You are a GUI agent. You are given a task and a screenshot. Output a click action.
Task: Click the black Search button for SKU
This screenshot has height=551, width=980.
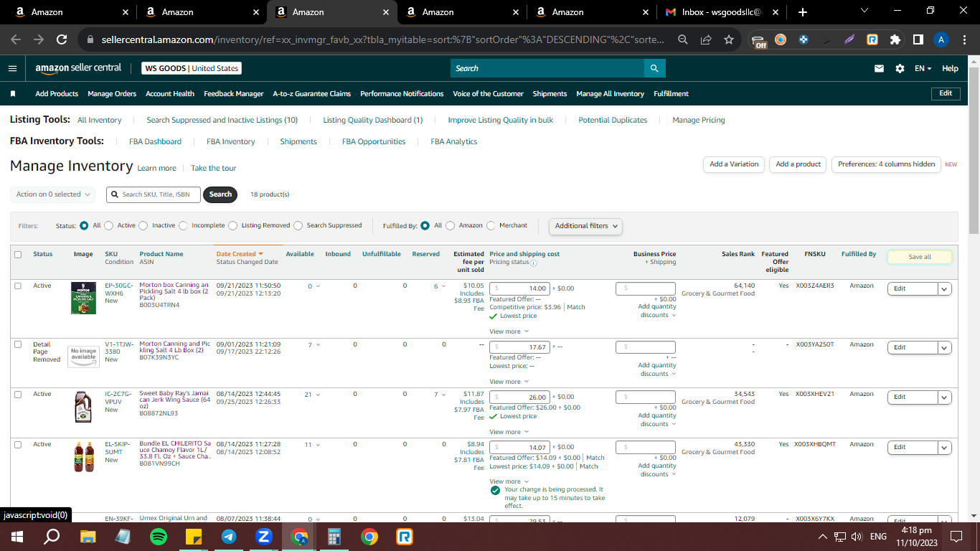coord(220,194)
